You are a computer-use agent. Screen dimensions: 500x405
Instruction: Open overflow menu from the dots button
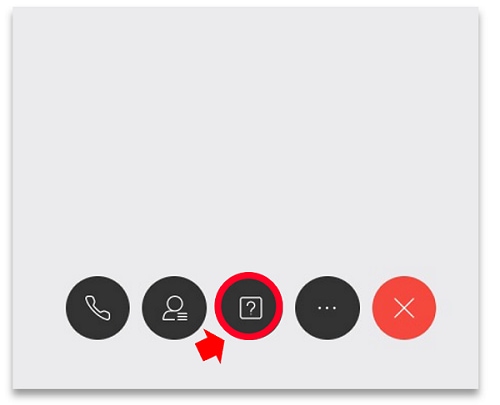point(327,307)
